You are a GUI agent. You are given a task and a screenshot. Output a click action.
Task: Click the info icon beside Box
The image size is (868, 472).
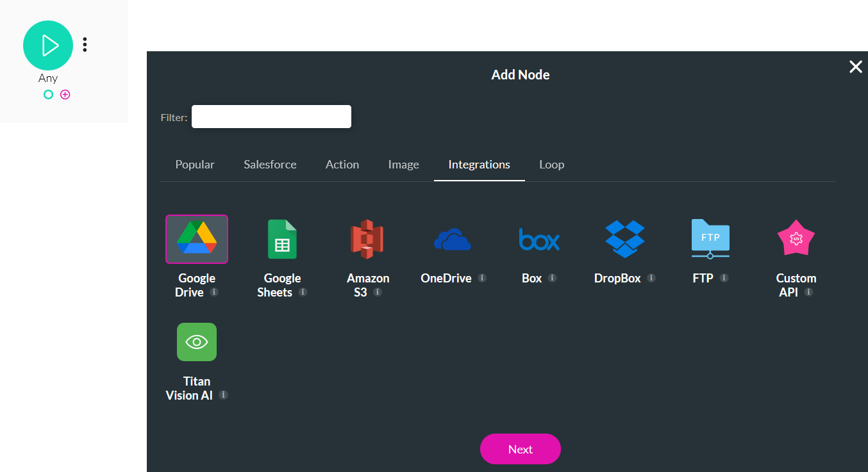pyautogui.click(x=553, y=278)
